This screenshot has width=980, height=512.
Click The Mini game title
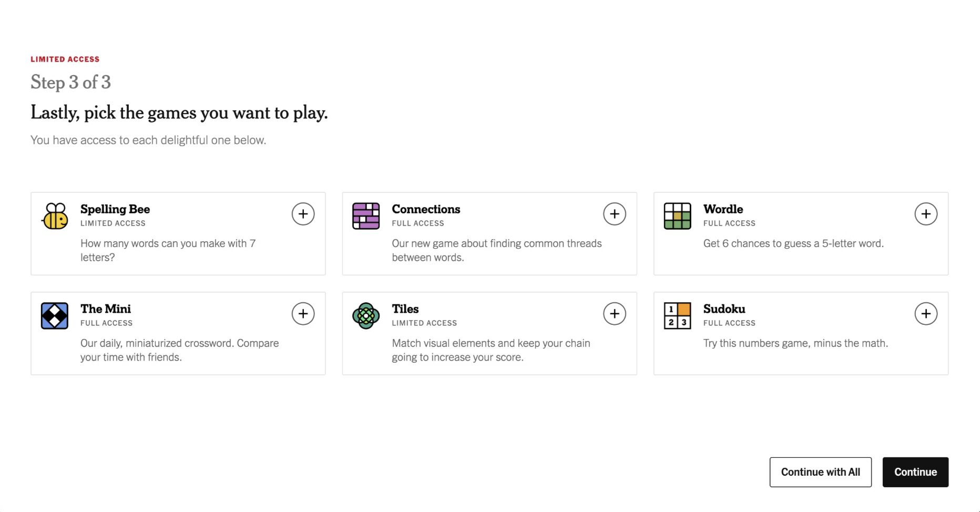tap(106, 309)
